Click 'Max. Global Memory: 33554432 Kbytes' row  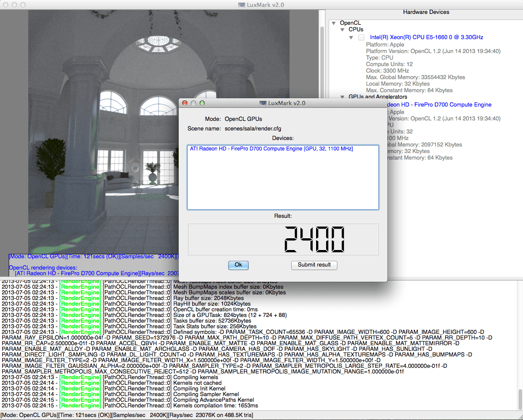pyautogui.click(x=416, y=77)
